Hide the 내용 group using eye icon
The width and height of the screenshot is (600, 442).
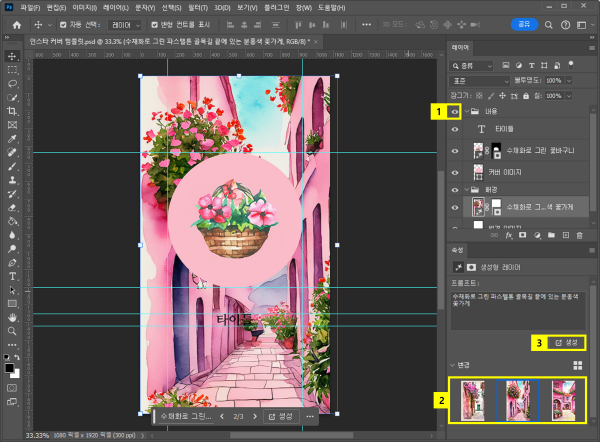(455, 112)
